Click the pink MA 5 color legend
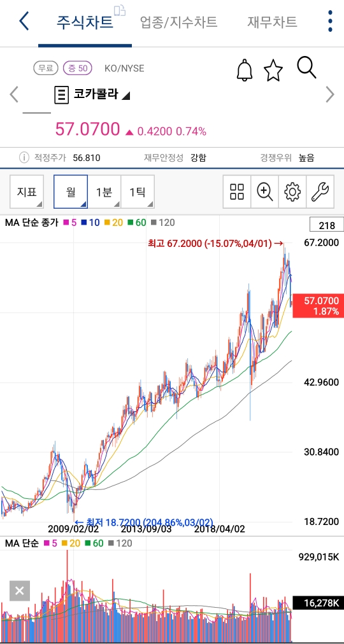Screen dimensions: 344x644 [70, 223]
